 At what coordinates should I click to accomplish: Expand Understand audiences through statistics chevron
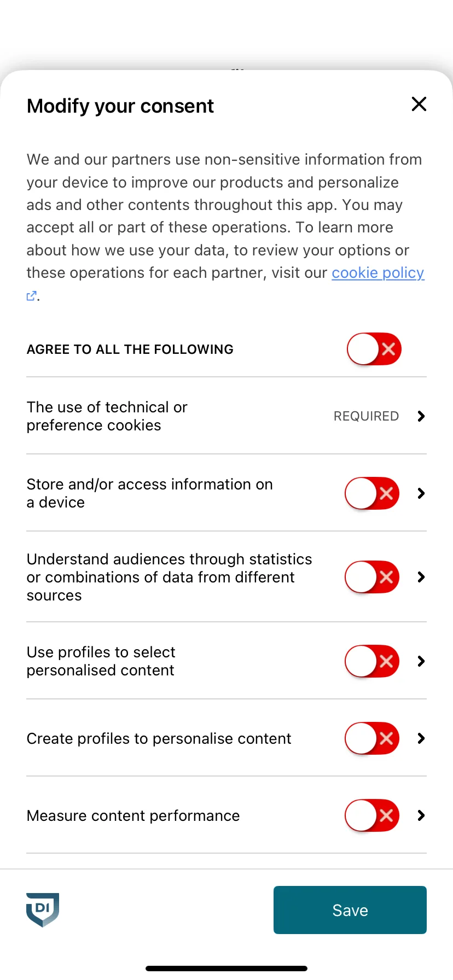click(x=421, y=577)
